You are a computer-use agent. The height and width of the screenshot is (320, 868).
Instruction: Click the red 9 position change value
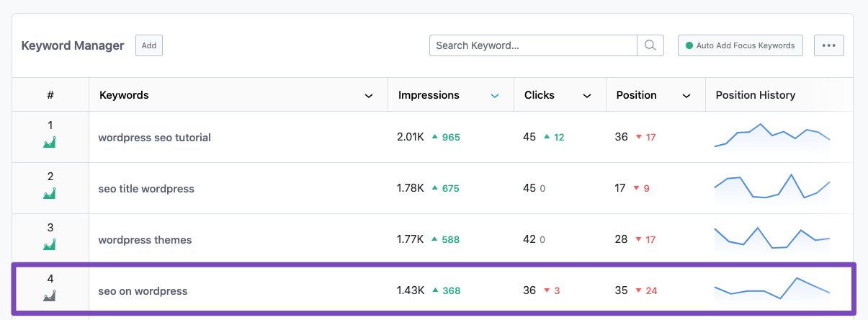pos(646,189)
